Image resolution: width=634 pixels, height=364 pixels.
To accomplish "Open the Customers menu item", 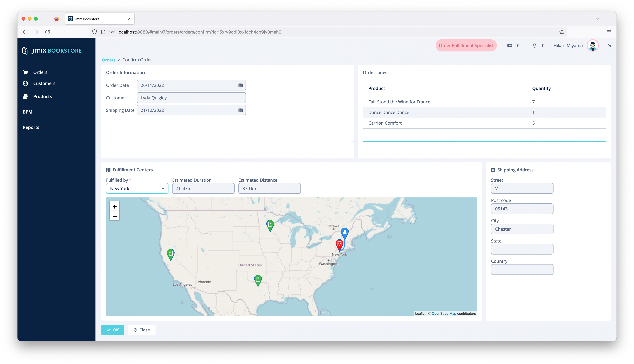I will point(44,83).
